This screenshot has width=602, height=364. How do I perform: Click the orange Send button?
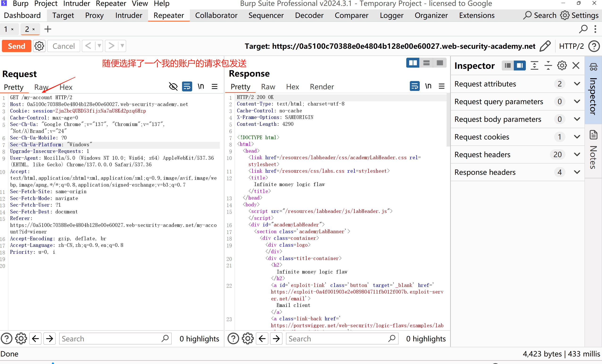(16, 46)
